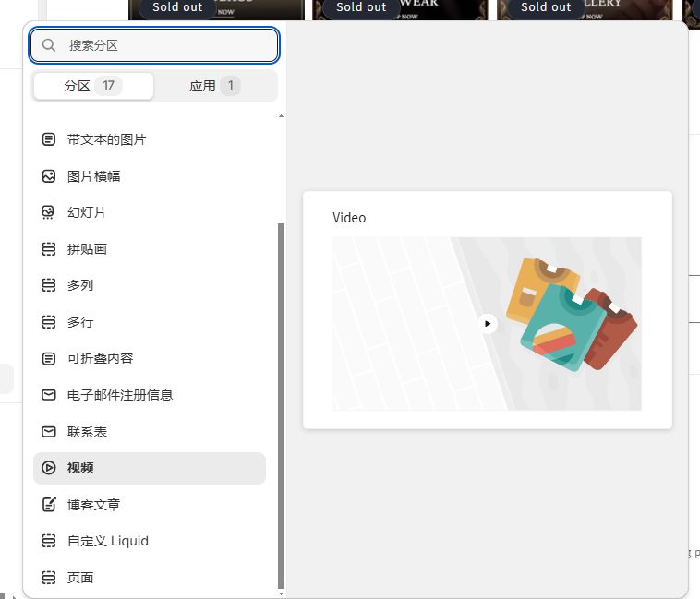Viewport: 700px width, 599px height.
Task: Choose the 博客文章 section
Action: [x=150, y=505]
